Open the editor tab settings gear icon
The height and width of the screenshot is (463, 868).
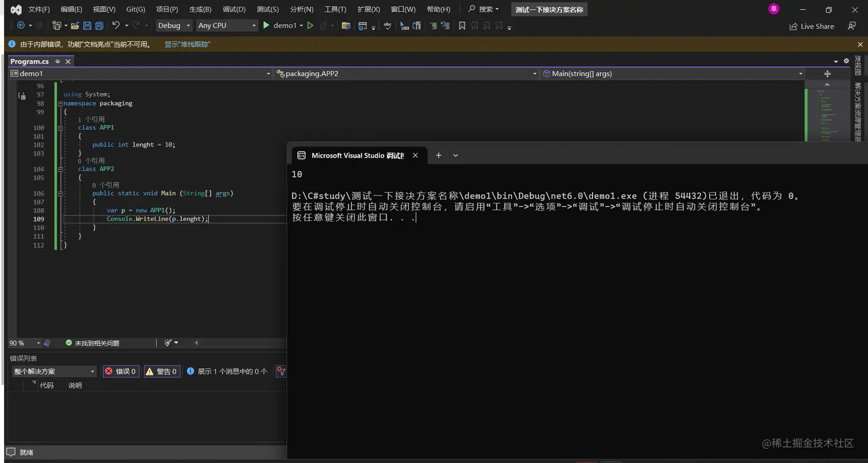click(846, 61)
